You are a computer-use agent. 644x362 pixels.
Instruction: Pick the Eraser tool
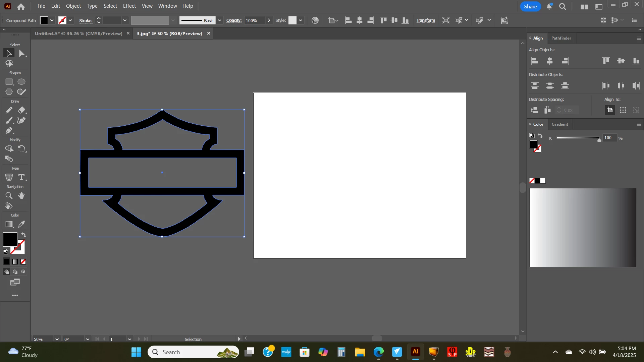[x=21, y=110]
